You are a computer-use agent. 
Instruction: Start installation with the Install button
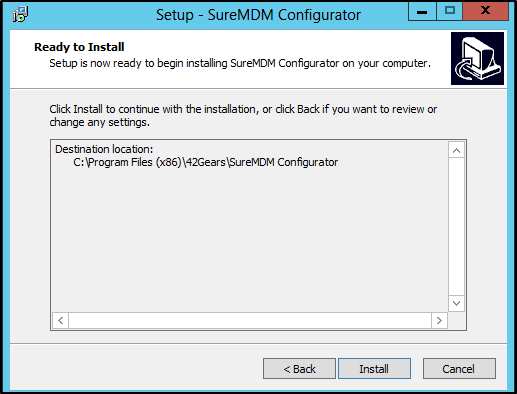(x=374, y=369)
